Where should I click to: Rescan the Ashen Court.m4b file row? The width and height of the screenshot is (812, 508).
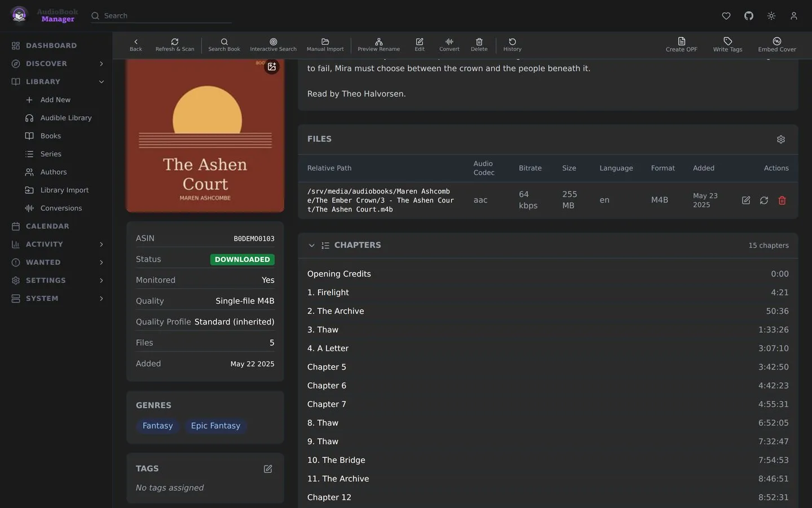click(764, 200)
